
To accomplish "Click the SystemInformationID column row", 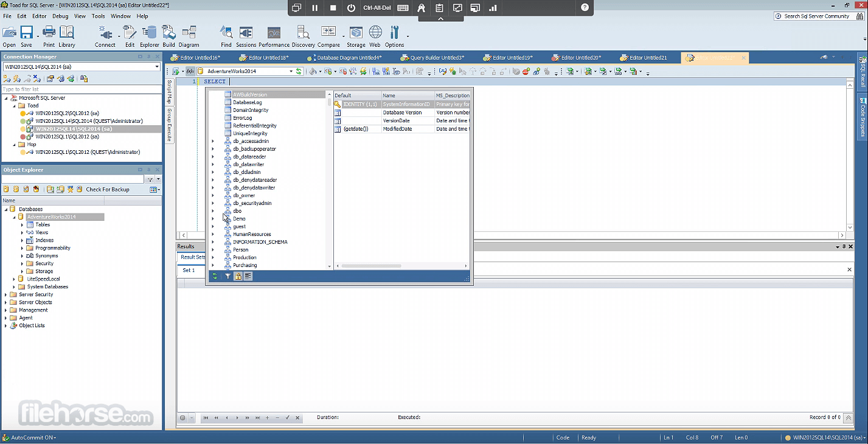I will [x=402, y=105].
